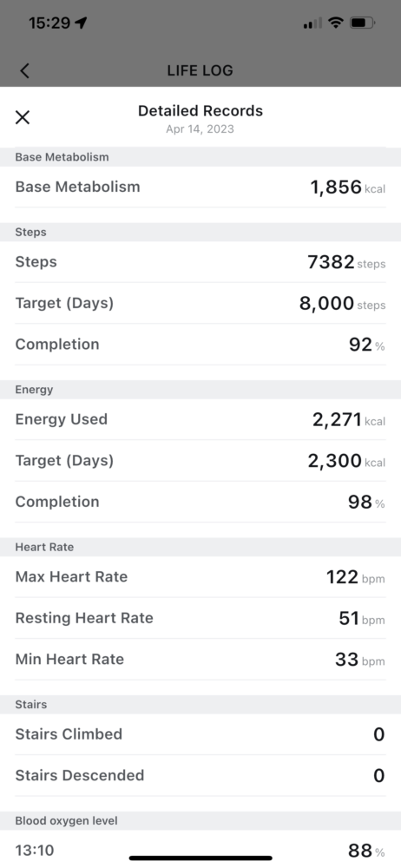
Task: Select the Stairs Descended row
Action: [x=200, y=775]
